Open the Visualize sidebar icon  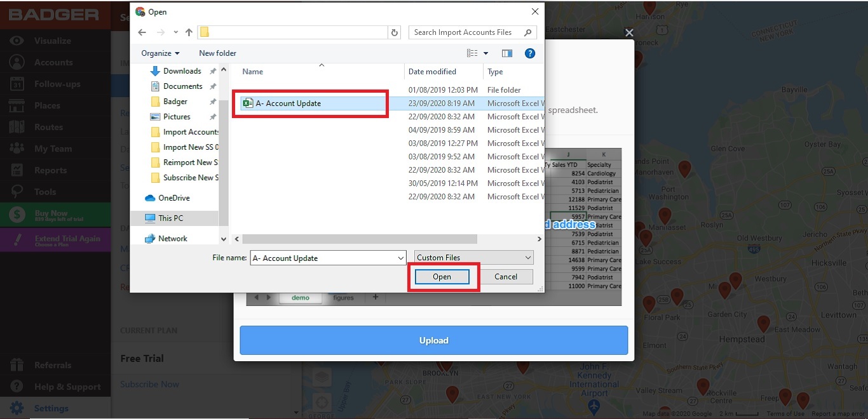pyautogui.click(x=17, y=41)
